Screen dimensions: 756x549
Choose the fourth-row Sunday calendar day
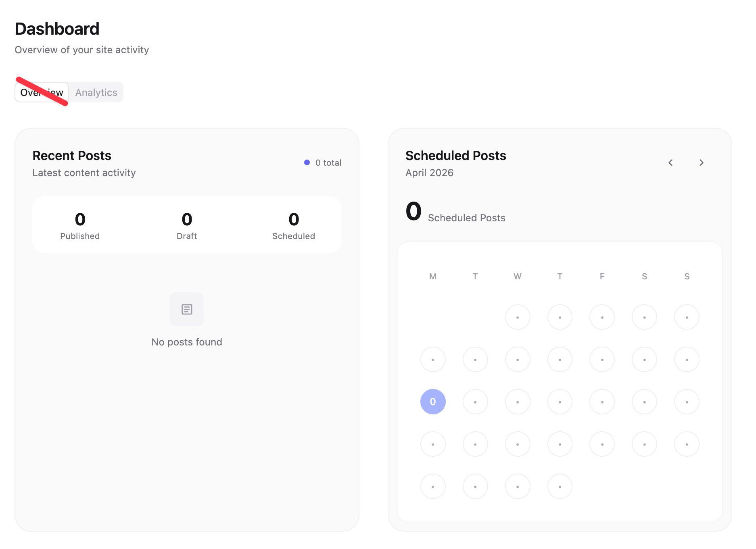pos(687,444)
